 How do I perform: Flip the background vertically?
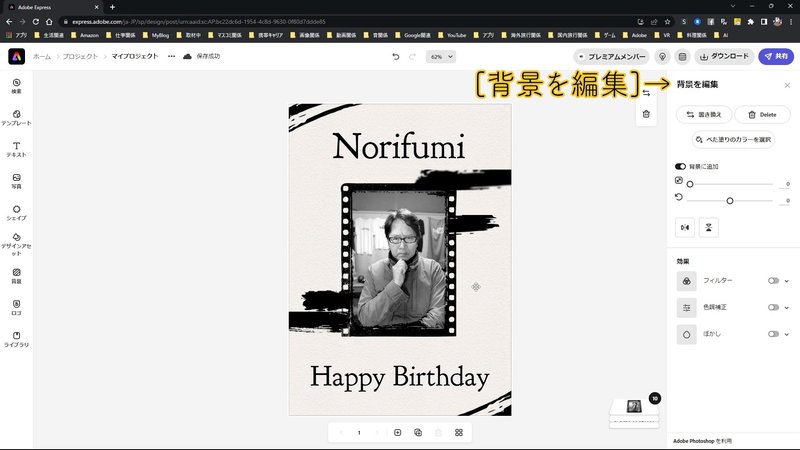709,228
